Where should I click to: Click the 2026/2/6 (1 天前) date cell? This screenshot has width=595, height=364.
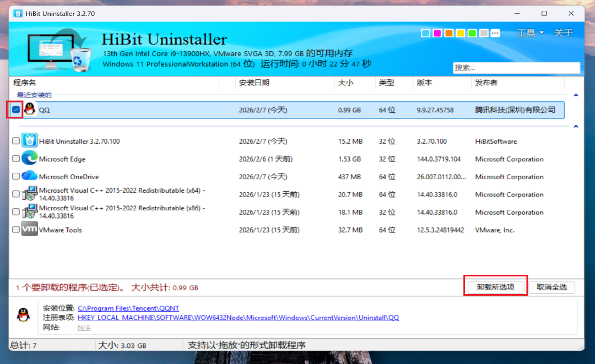tap(266, 159)
